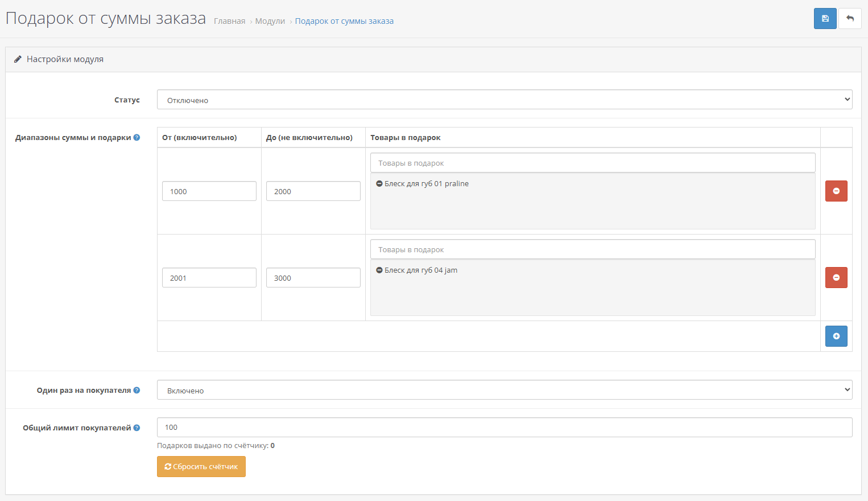Click the Подарков выдано по счётчику text
This screenshot has width=868, height=501.
[x=216, y=446]
